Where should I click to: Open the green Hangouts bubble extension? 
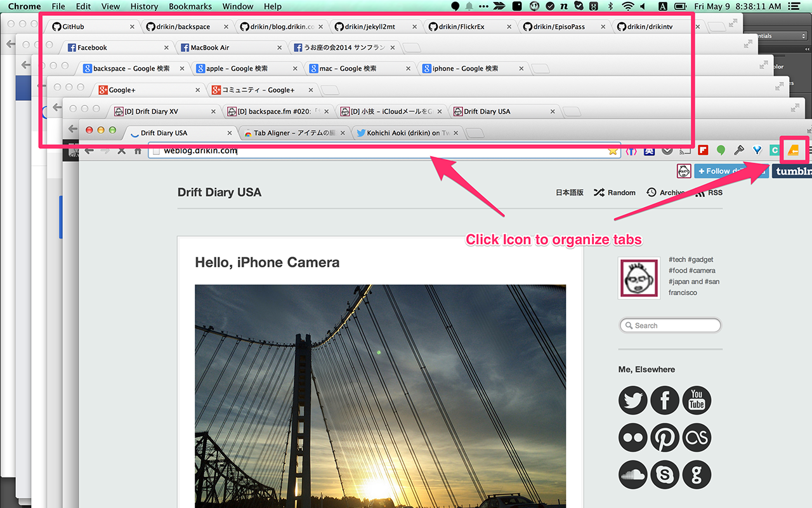[x=721, y=150]
